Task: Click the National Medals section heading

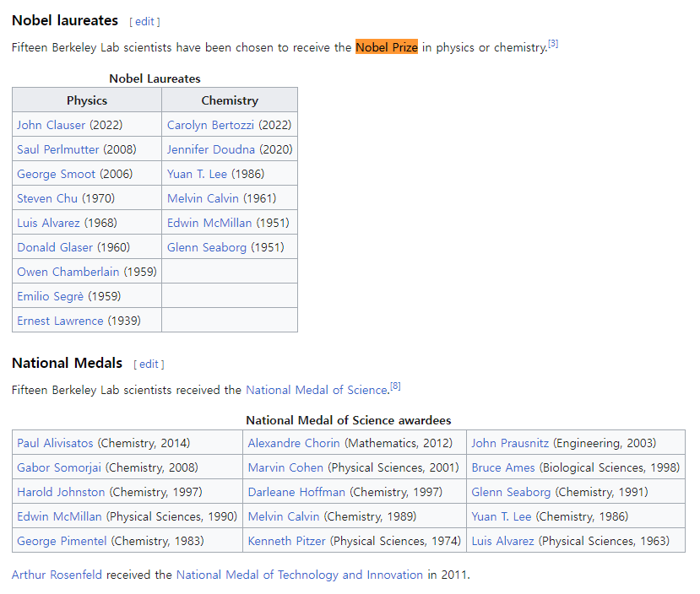Action: [67, 363]
